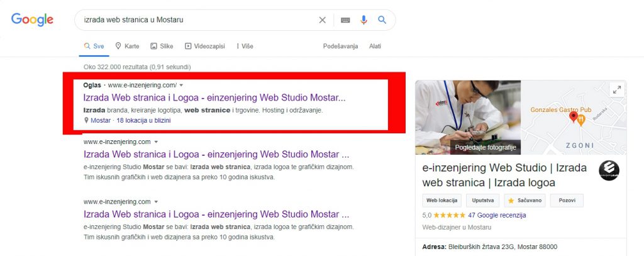Image resolution: width=644 pixels, height=256 pixels.
Task: Click the red map pin marker
Action: point(574,117)
